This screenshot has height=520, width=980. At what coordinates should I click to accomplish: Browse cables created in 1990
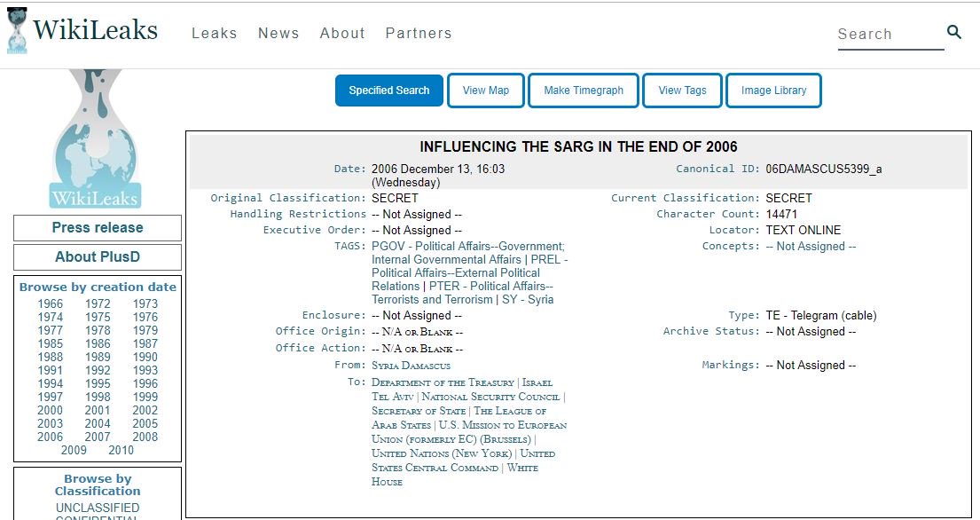pos(145,357)
